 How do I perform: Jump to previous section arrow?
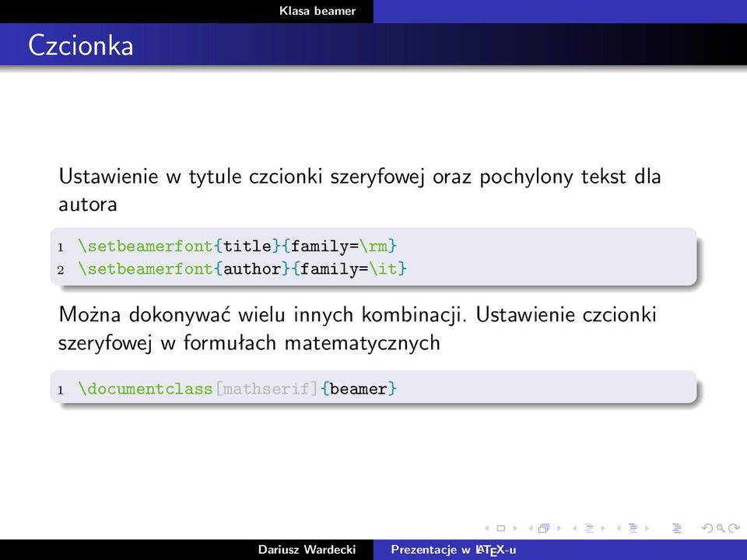point(619,528)
